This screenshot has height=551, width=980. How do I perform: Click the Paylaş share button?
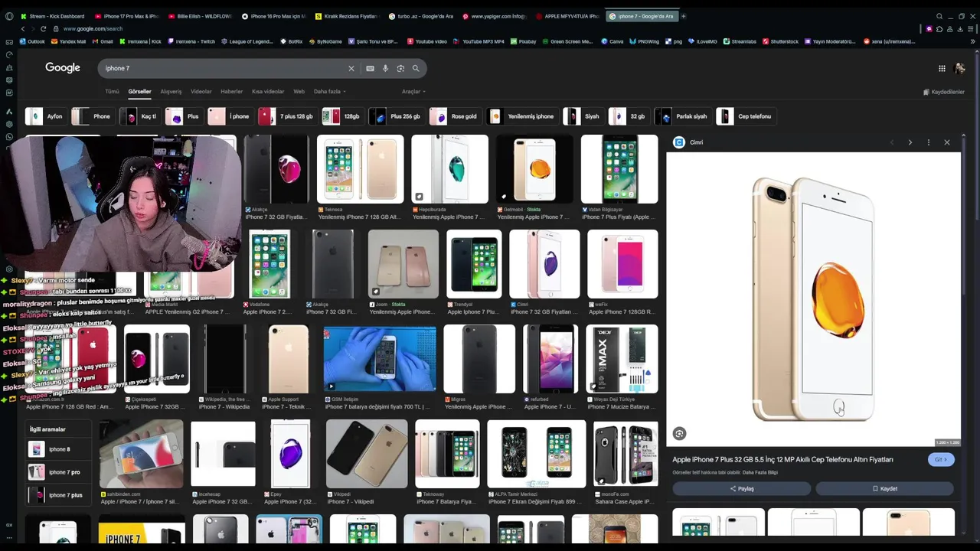741,489
